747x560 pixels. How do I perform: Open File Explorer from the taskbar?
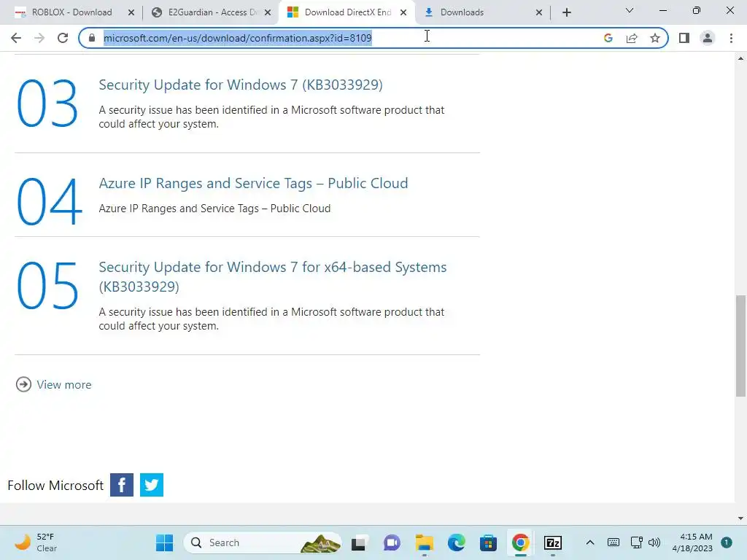pyautogui.click(x=424, y=542)
